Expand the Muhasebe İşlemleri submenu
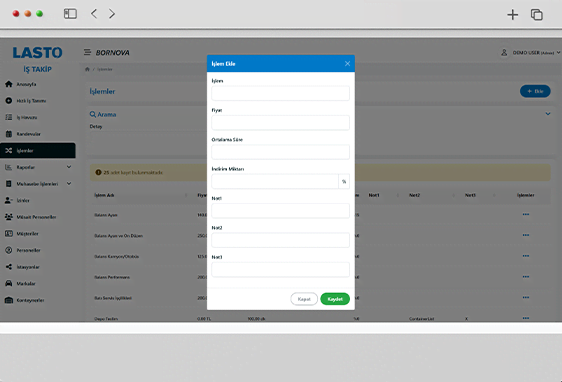This screenshot has height=382, width=562. pyautogui.click(x=69, y=183)
